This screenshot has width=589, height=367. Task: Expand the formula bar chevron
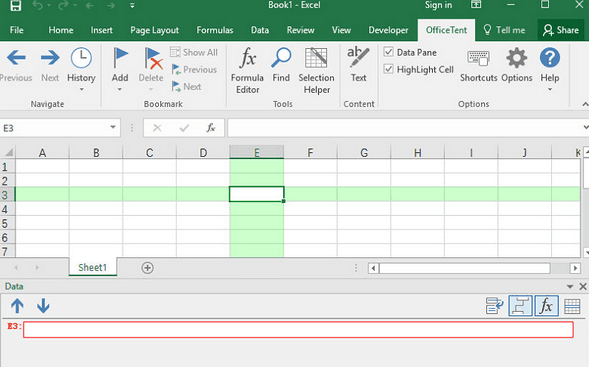click(x=585, y=128)
